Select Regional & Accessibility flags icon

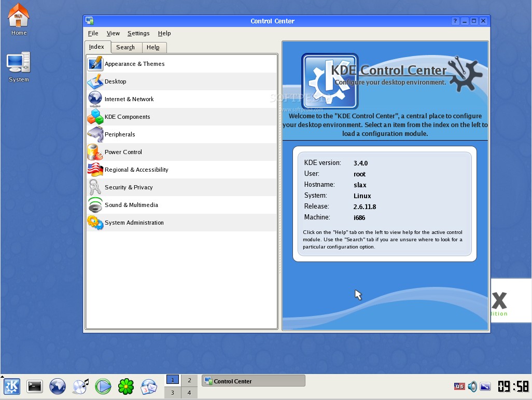point(95,170)
